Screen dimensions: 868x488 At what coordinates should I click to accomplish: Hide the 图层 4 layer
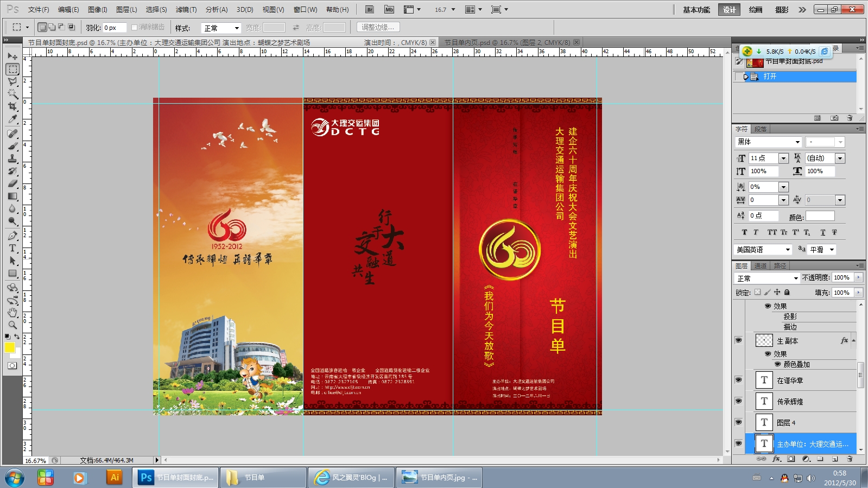(738, 422)
